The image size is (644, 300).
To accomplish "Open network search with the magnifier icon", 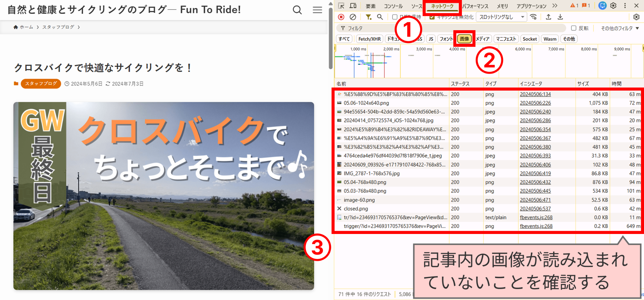I will pyautogui.click(x=380, y=17).
